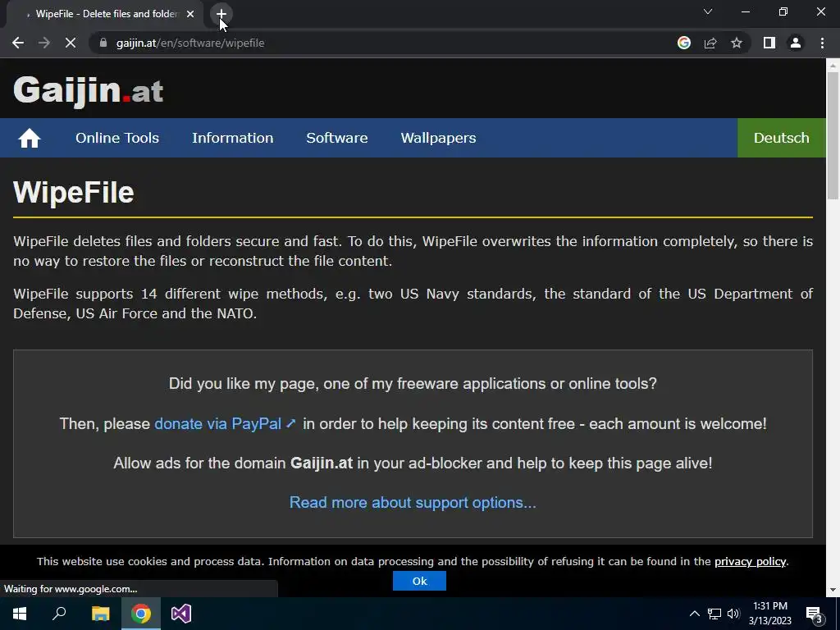Open the Windows Start menu
Screen dimensions: 840x630
point(20,614)
